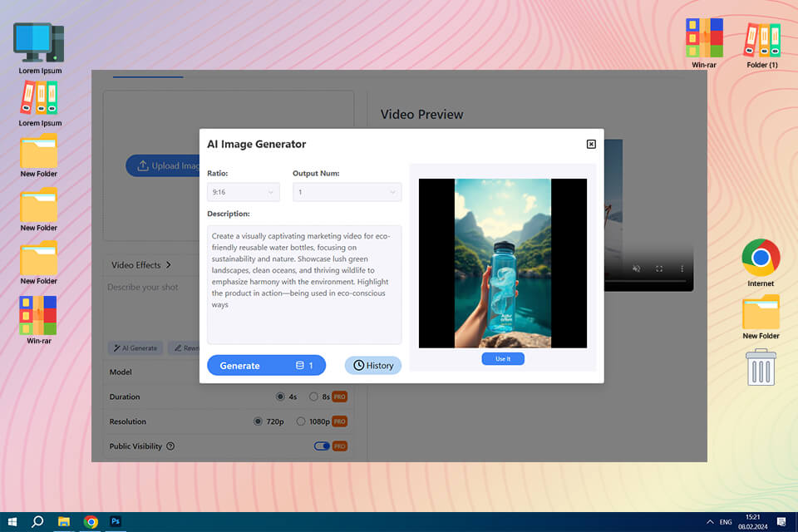Mute the video preview audio
Screen dimensions: 798x532
coord(636,268)
